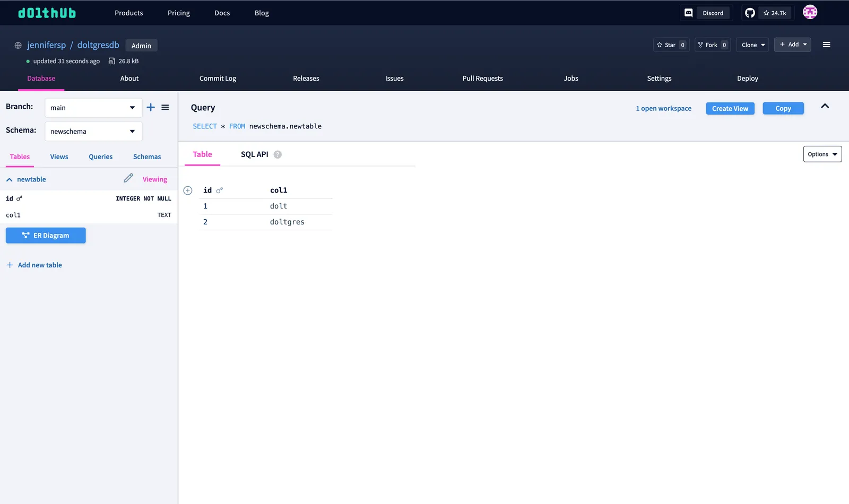Click the Add new table link

34,265
